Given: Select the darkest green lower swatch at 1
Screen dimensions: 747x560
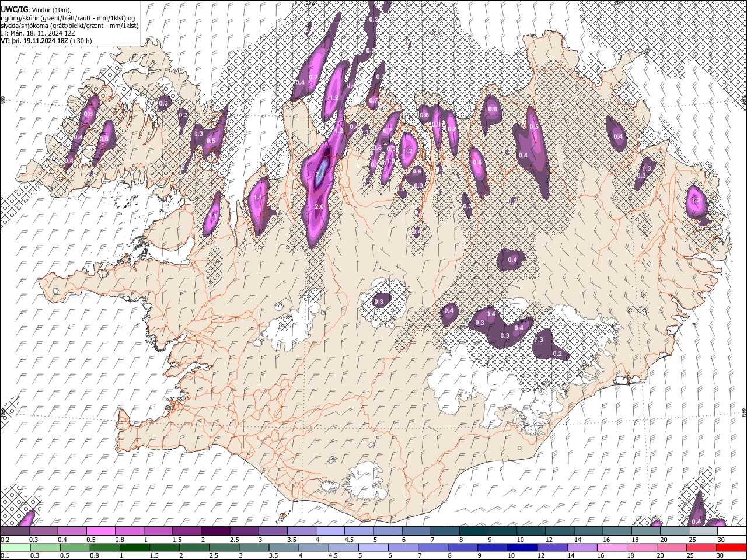Looking at the screenshot, I should click(134, 547).
